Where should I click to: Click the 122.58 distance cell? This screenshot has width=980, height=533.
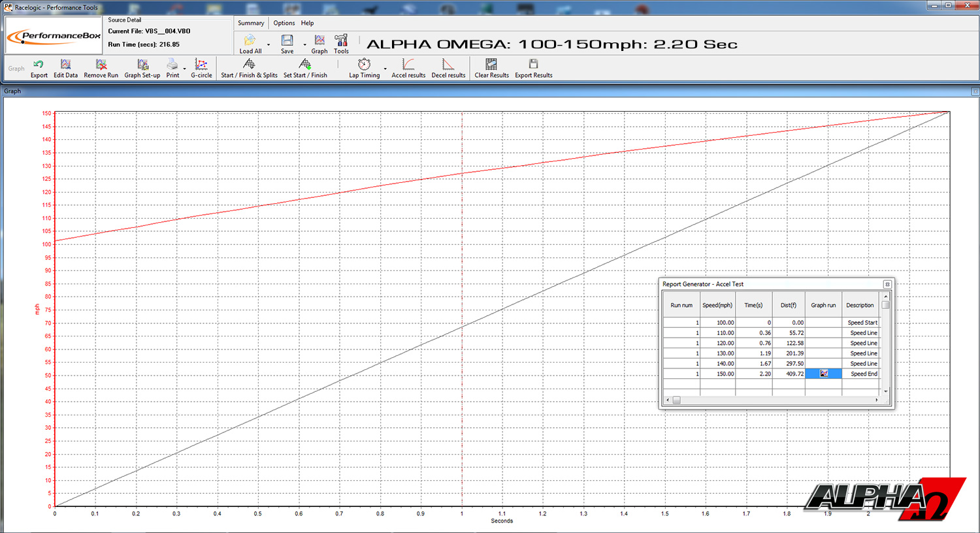789,343
